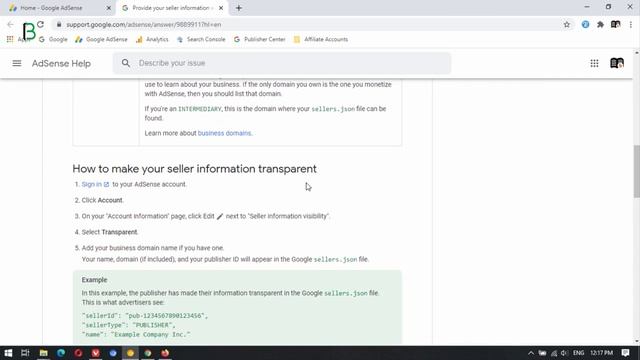Click the Sign in link in step 1
The width and height of the screenshot is (640, 360).
pos(95,184)
